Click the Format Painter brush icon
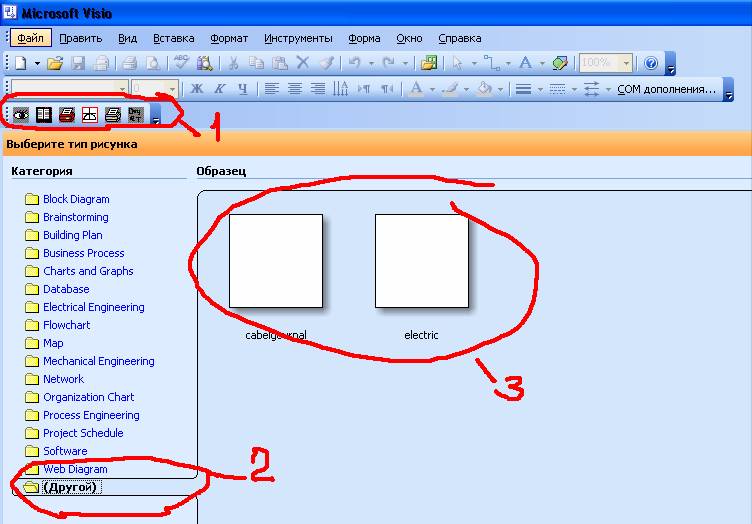 (x=326, y=63)
